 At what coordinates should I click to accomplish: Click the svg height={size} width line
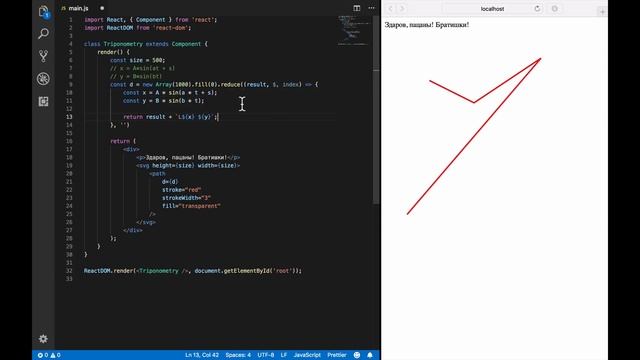188,165
